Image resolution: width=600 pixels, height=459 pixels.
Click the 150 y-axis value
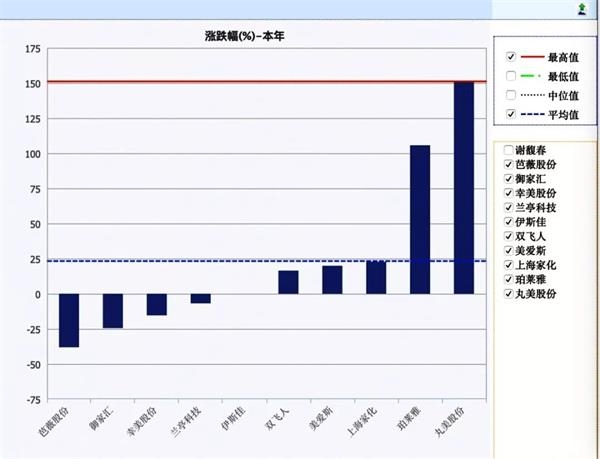[33, 84]
